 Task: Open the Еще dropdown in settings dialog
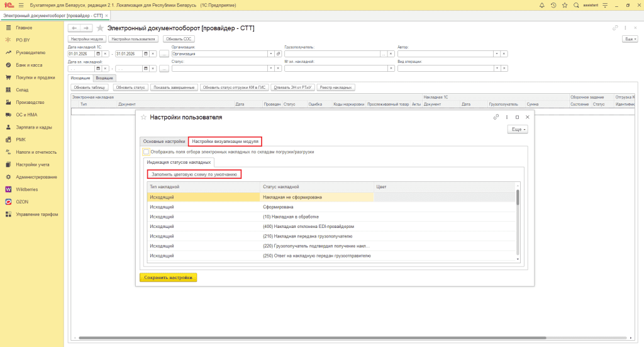[x=517, y=129]
